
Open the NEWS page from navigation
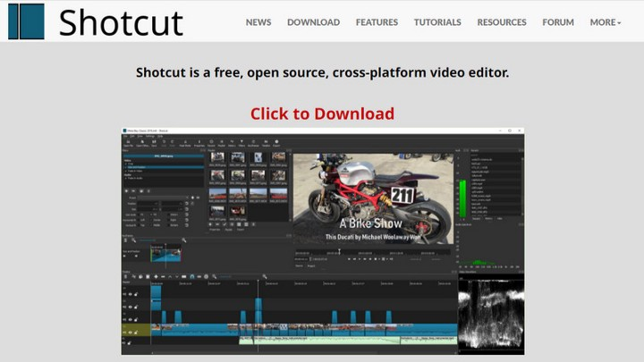pyautogui.click(x=258, y=22)
